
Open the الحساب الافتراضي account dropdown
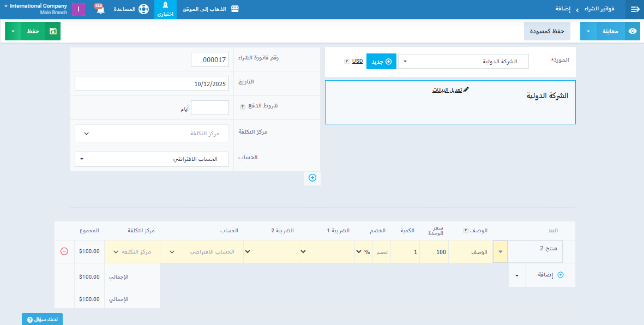[152, 159]
